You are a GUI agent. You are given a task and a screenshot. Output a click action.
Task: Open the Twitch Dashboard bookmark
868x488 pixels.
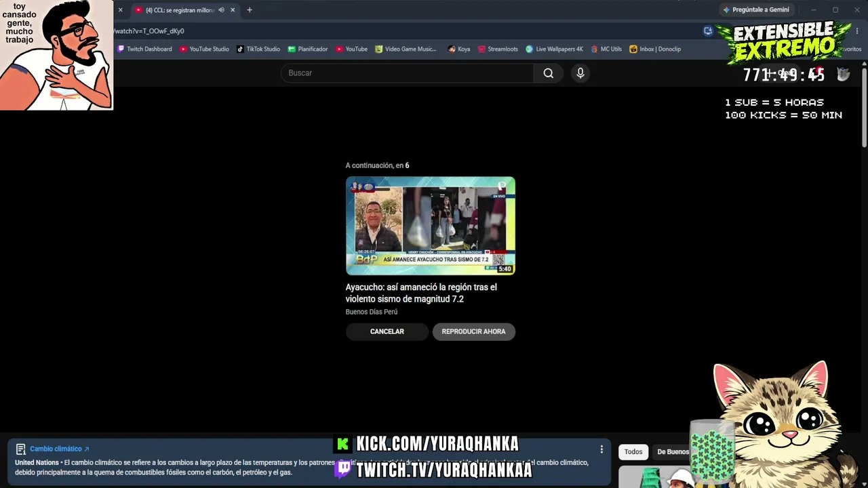pos(144,49)
